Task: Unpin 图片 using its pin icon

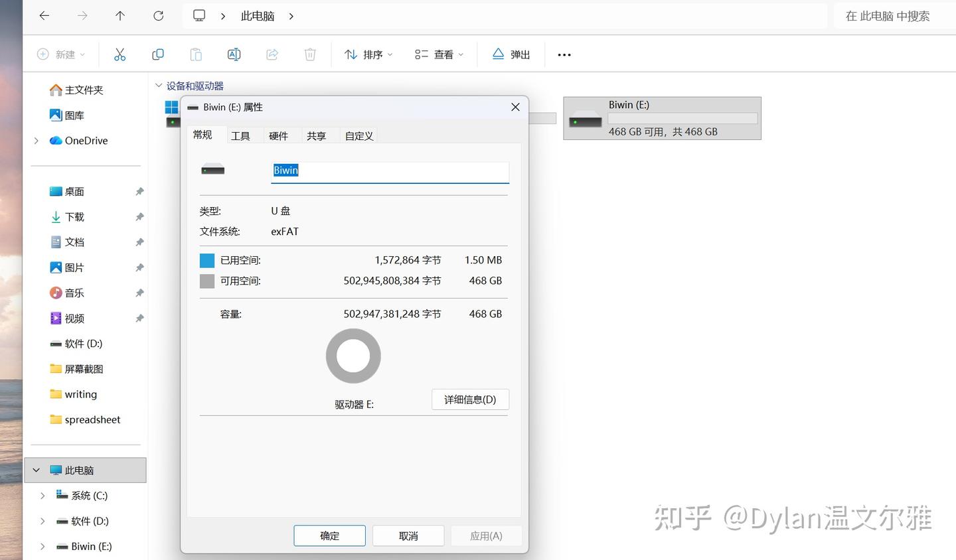Action: (139, 267)
